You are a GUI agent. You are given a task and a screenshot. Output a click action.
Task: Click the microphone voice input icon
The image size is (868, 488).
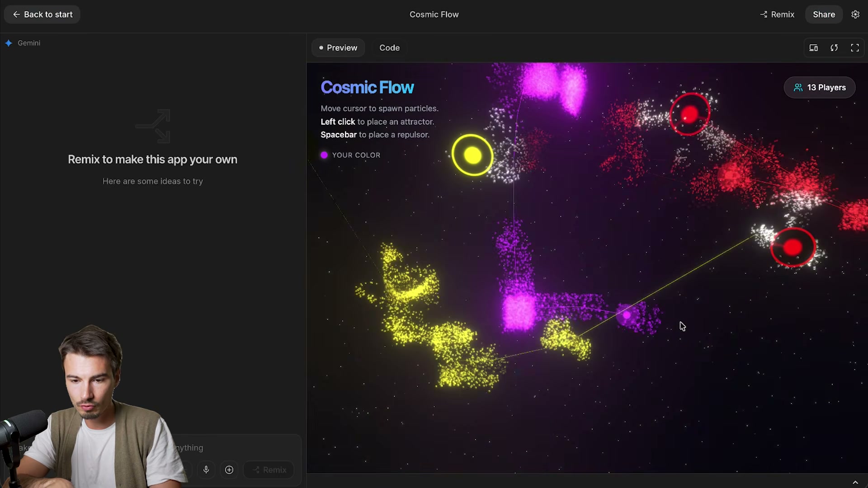pyautogui.click(x=206, y=470)
